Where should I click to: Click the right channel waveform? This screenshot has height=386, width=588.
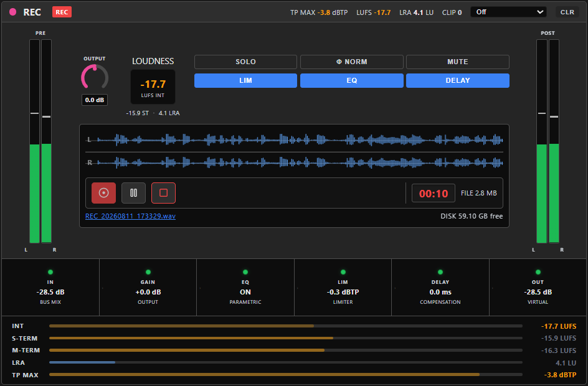(295, 162)
